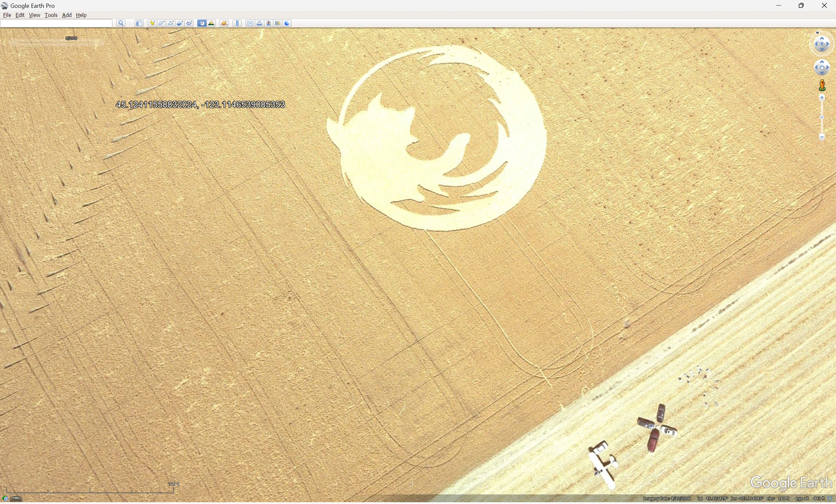The height and width of the screenshot is (504, 836).
Task: Click the Imagery Date text in status bar
Action: click(x=667, y=499)
